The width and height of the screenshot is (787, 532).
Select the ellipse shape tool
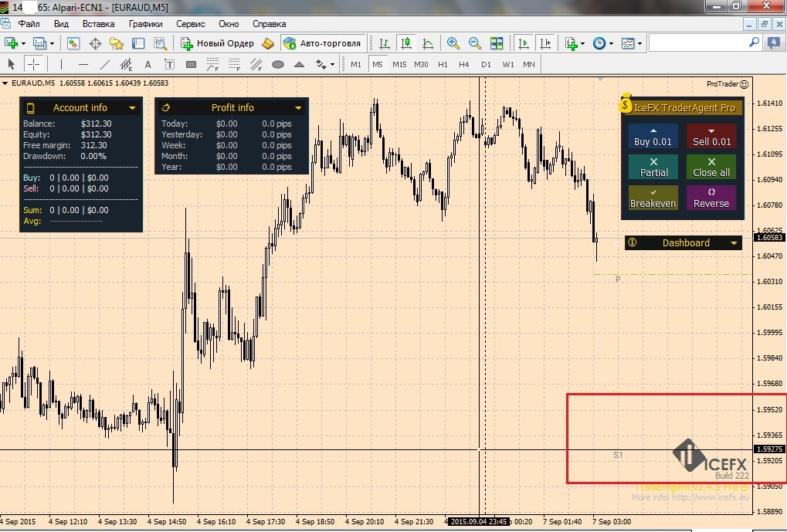(x=277, y=64)
